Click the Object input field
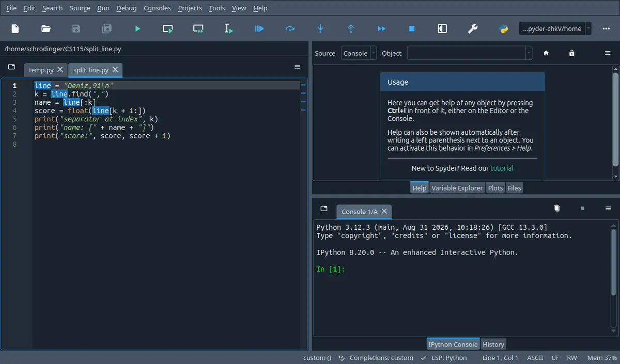 [467, 53]
